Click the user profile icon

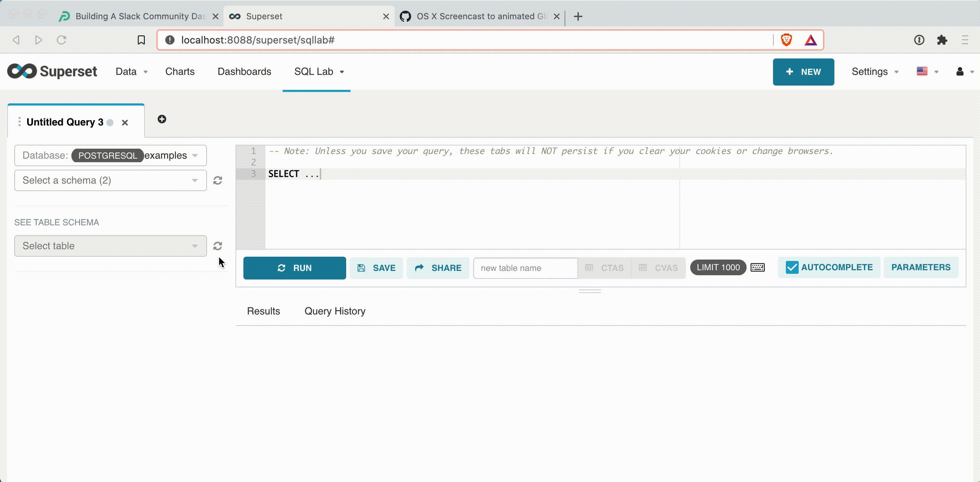coord(960,71)
